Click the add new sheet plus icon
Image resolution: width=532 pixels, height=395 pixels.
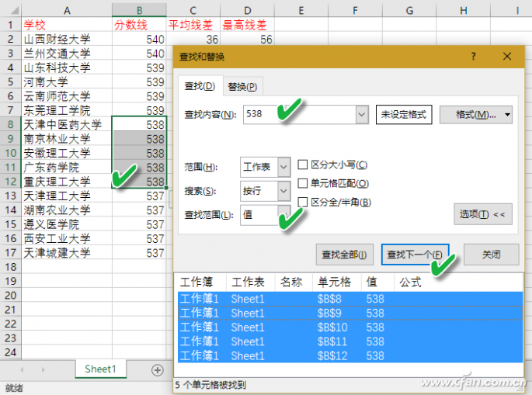pyautogui.click(x=158, y=370)
